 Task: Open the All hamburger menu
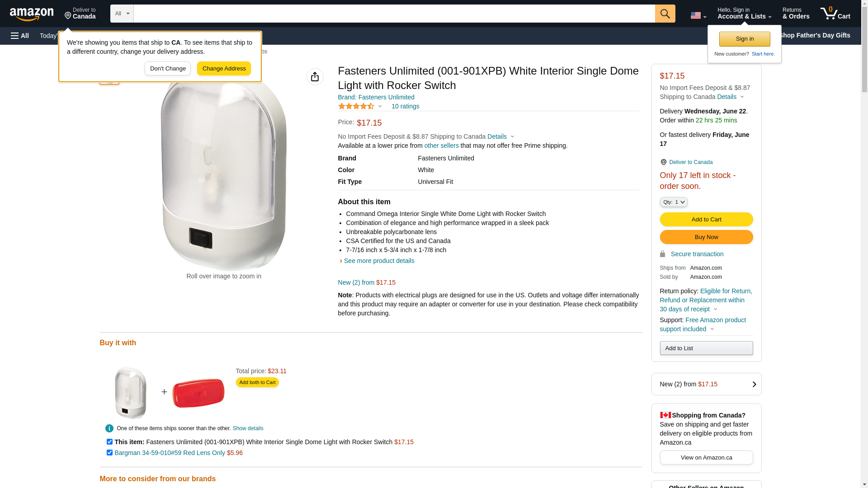coord(20,36)
